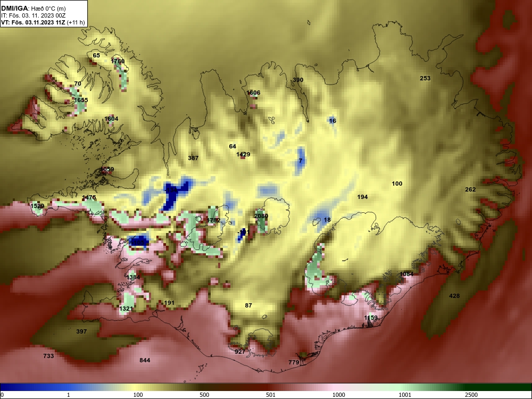532x399 pixels.
Task: Click the map value 1529
Action: click(37, 206)
